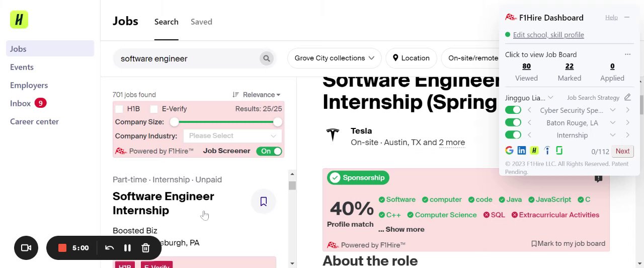The image size is (644, 268).
Task: Delete the recording with trash icon
Action: pos(145,248)
